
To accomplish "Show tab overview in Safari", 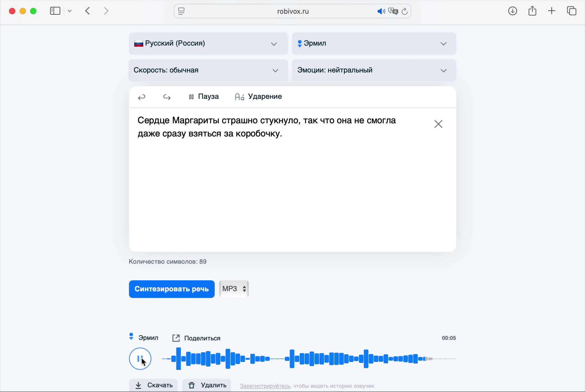I will pos(572,11).
